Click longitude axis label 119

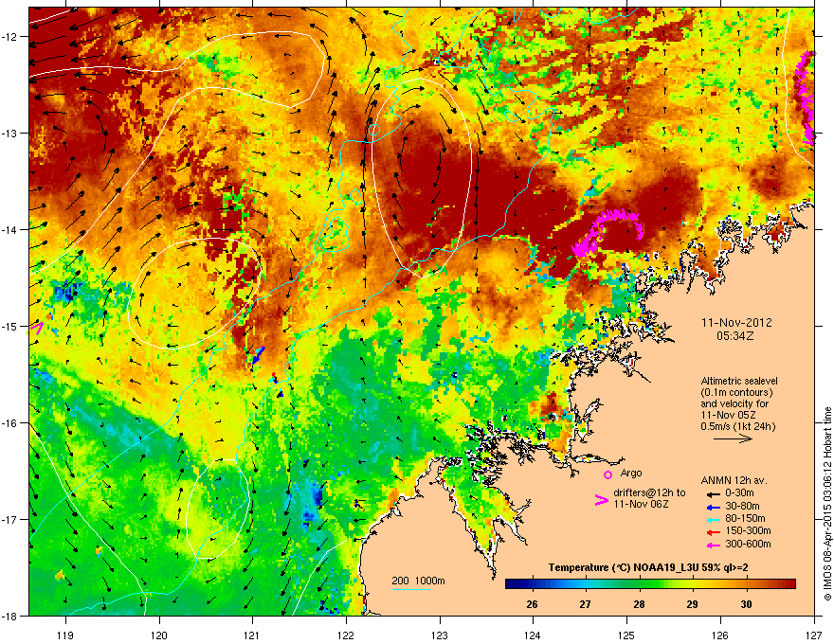tap(66, 635)
